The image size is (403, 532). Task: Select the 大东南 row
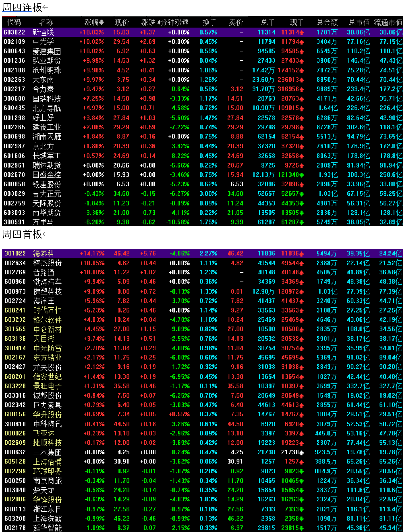pyautogui.click(x=202, y=80)
